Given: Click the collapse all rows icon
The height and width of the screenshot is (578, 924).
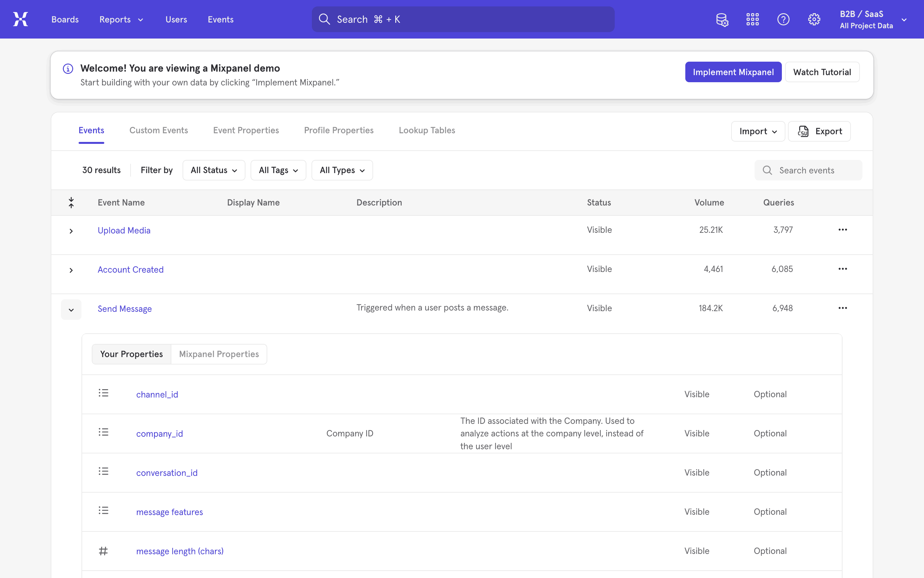Looking at the screenshot, I should pyautogui.click(x=71, y=203).
